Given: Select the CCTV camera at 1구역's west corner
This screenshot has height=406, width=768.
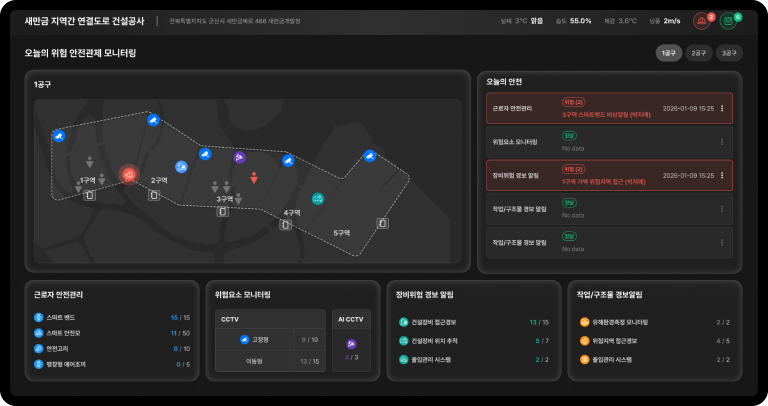Looking at the screenshot, I should pos(59,136).
